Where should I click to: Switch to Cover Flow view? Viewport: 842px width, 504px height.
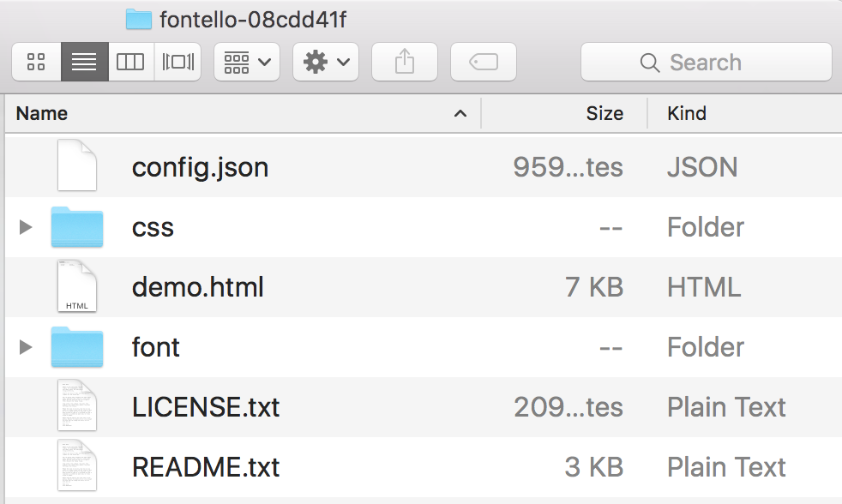point(177,62)
